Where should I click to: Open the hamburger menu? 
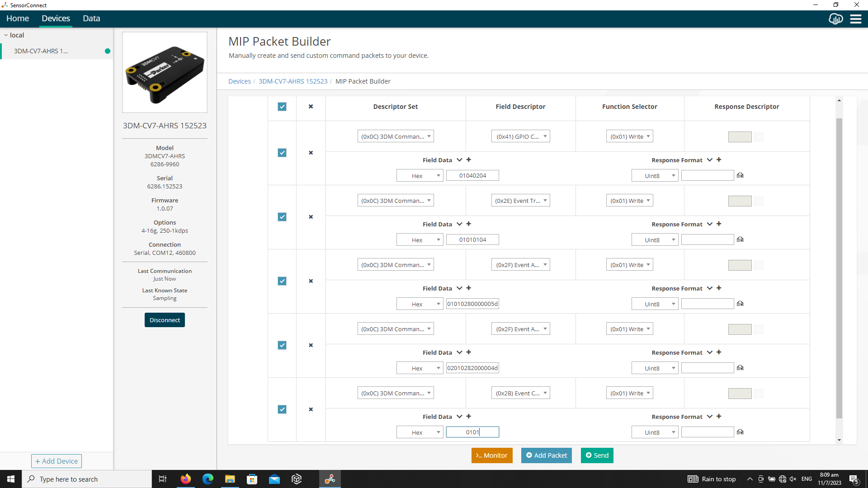tap(856, 19)
